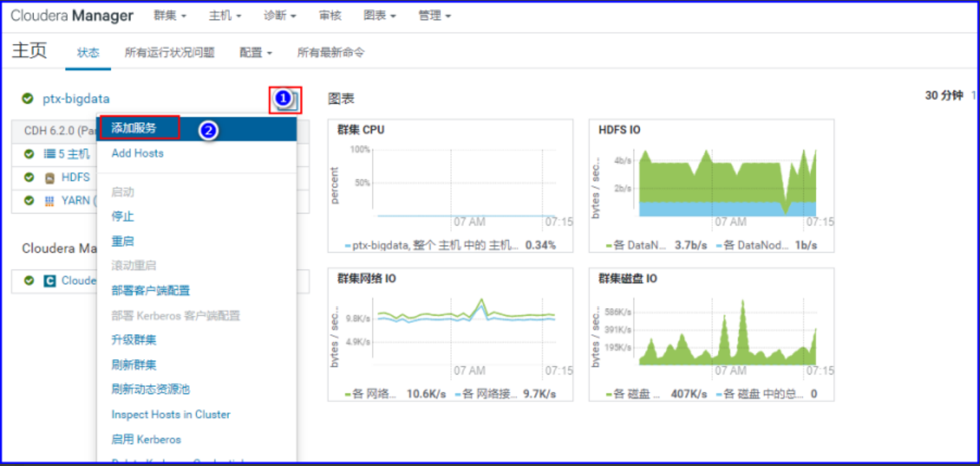This screenshot has height=466, width=980.
Task: Click the green status icon beside YARN
Action: (29, 200)
